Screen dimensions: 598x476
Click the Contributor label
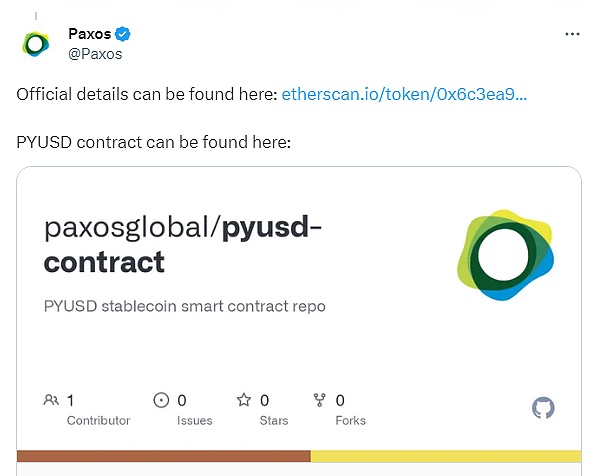tap(98, 420)
